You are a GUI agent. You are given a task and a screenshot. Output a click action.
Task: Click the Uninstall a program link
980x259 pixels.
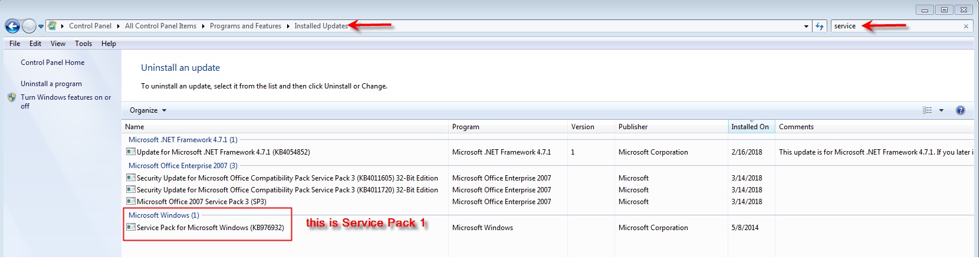tap(51, 84)
